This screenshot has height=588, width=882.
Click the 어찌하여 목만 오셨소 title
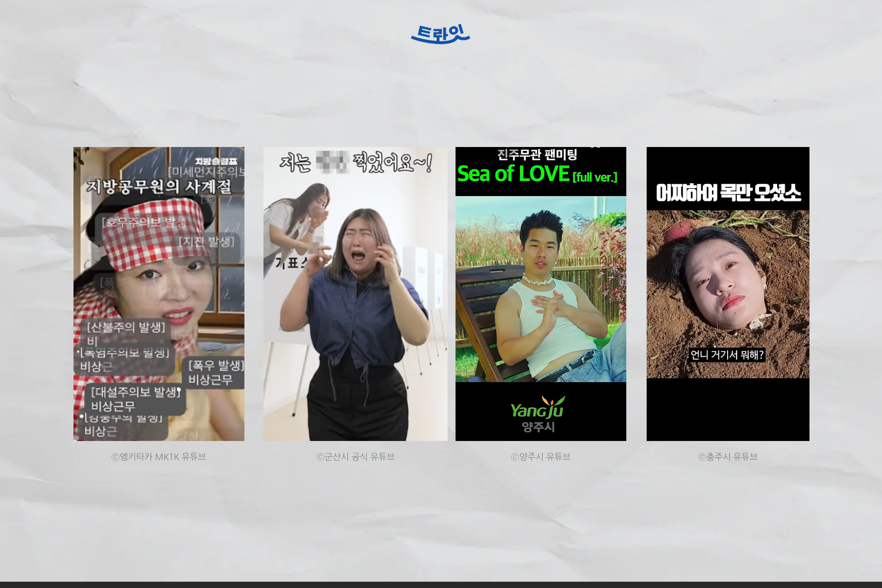point(728,193)
